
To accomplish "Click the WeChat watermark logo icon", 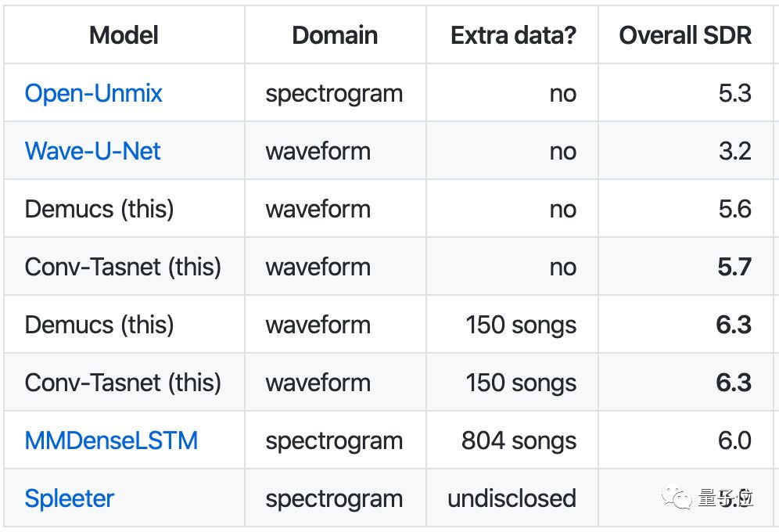I will [677, 497].
